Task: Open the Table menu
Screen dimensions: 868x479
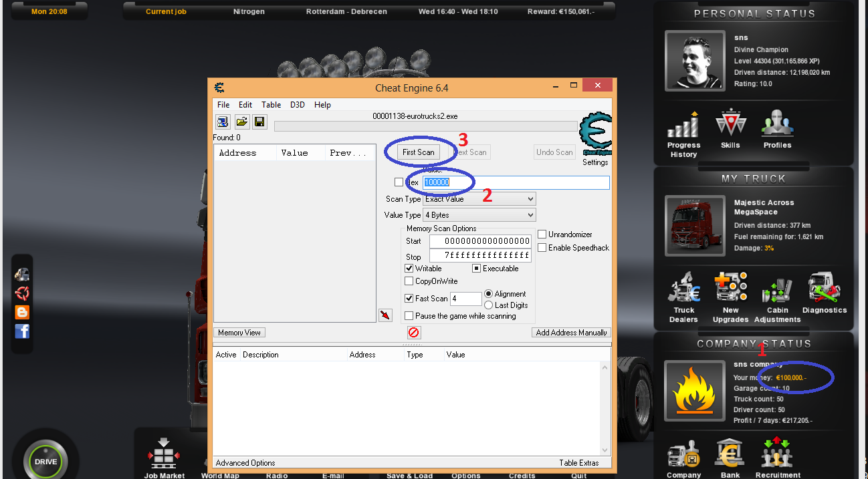Action: (x=271, y=104)
